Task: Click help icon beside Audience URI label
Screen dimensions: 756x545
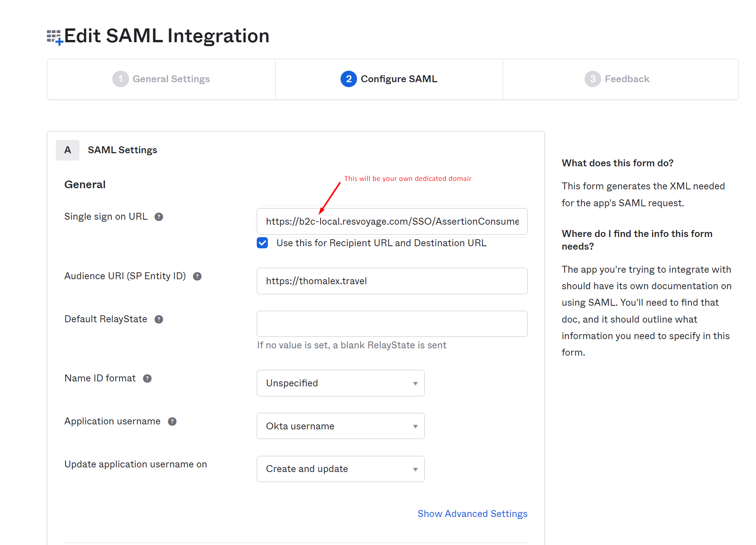Action: point(197,277)
